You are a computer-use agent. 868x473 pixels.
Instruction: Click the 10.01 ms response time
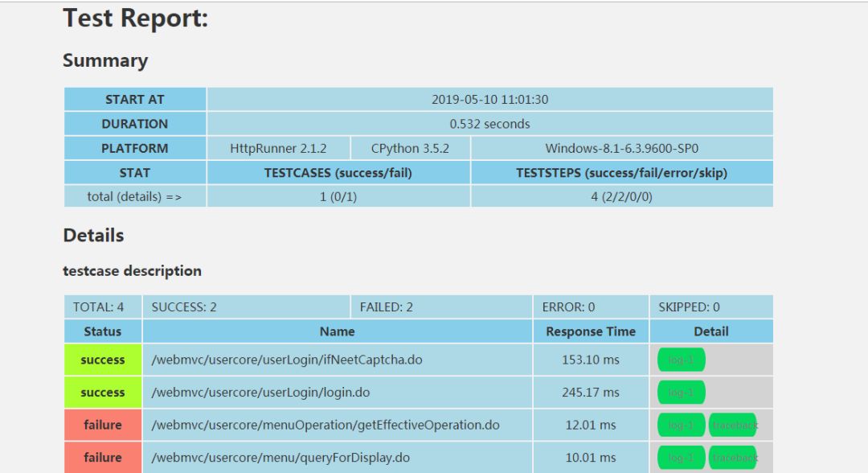[x=591, y=458]
